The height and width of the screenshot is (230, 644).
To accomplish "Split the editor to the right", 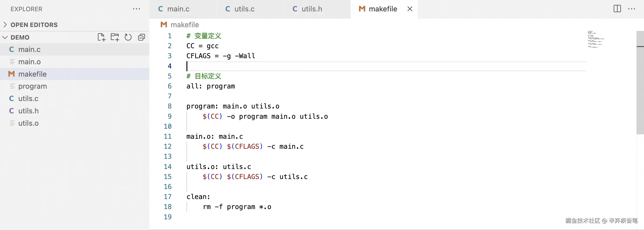I will click(617, 9).
